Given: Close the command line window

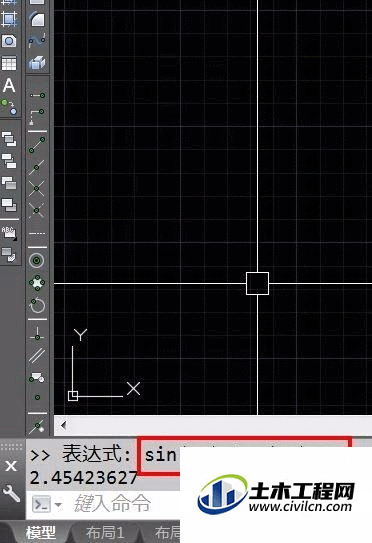Looking at the screenshot, I should [11, 466].
